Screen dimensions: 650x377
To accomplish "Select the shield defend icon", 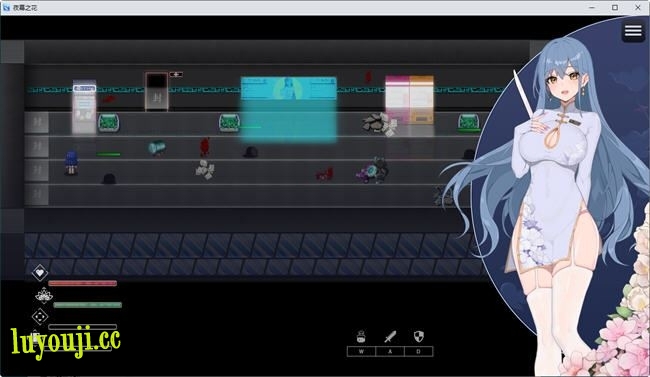I will point(419,336).
